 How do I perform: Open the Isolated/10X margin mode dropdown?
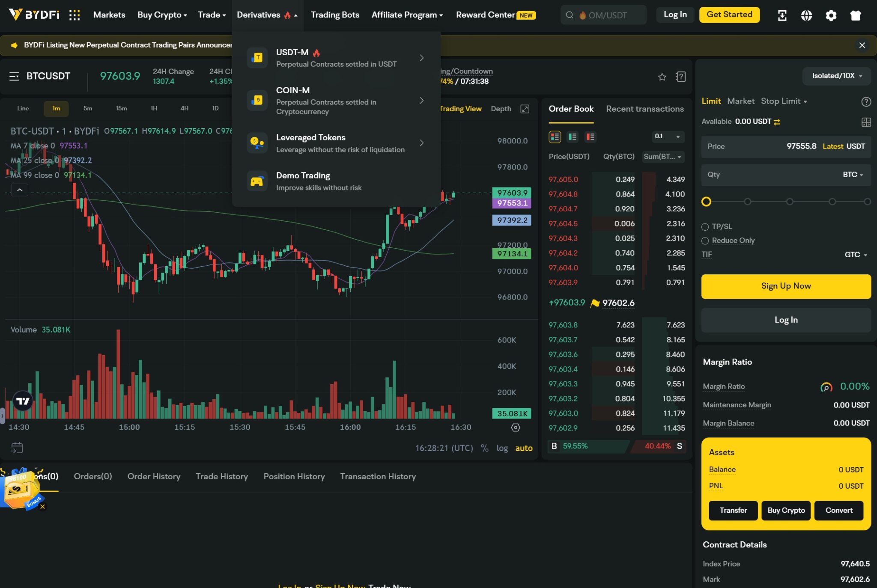[x=836, y=76]
